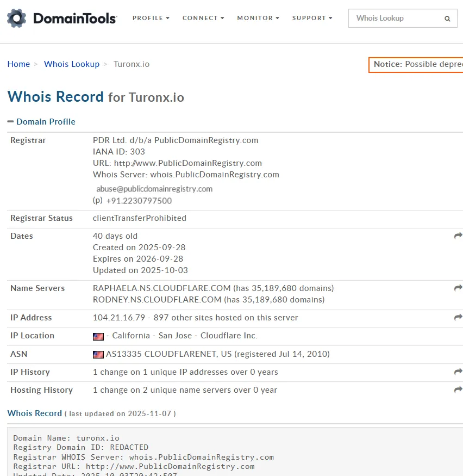Click the share arrow in Dates row
463x476 pixels.
[x=458, y=236]
